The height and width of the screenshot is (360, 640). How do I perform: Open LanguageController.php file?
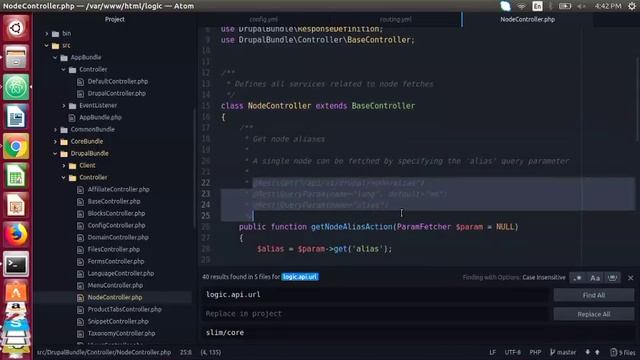point(121,273)
